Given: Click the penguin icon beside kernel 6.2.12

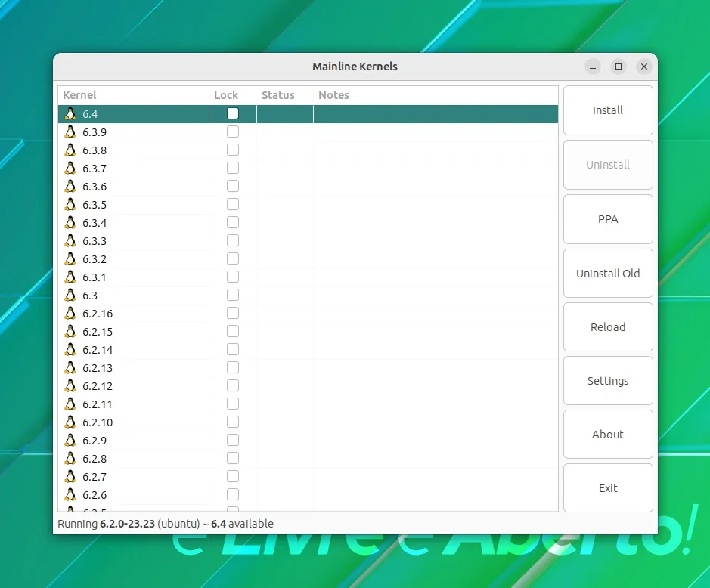Looking at the screenshot, I should pos(70,385).
